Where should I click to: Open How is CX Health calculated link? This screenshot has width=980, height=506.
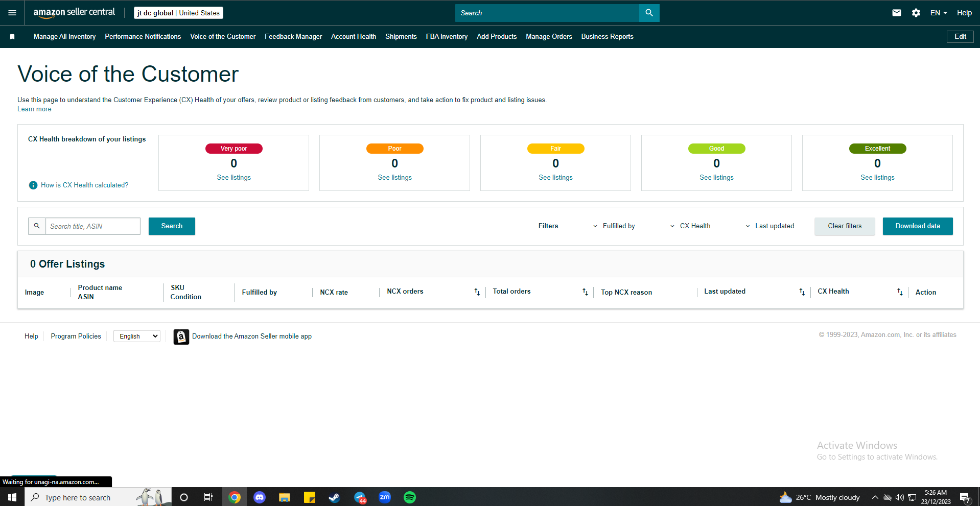(85, 185)
